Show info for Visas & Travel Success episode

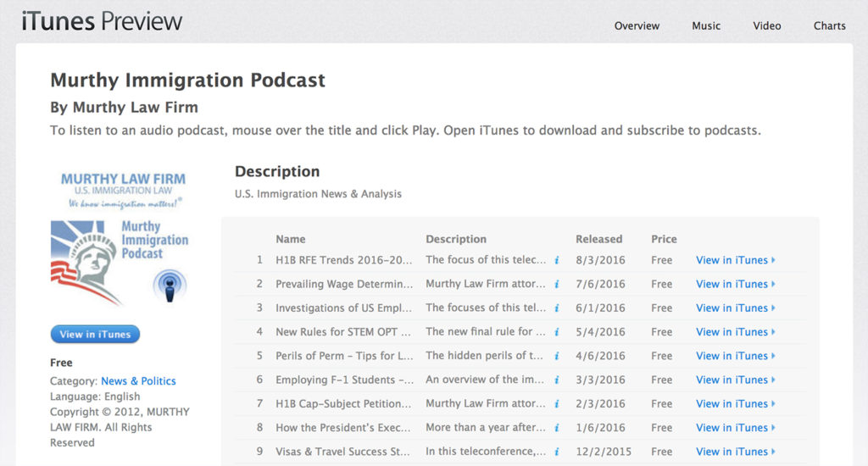point(557,452)
